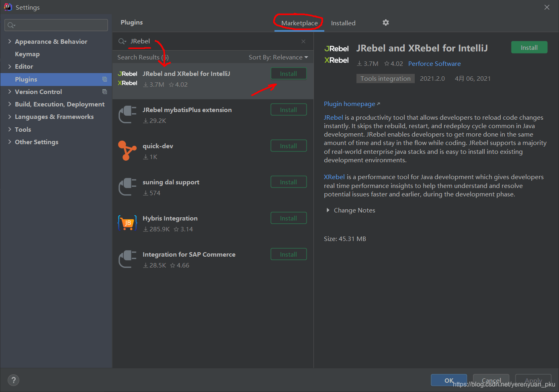The height and width of the screenshot is (392, 559).
Task: Focus the plugin search field containing JRebel
Action: coord(213,41)
